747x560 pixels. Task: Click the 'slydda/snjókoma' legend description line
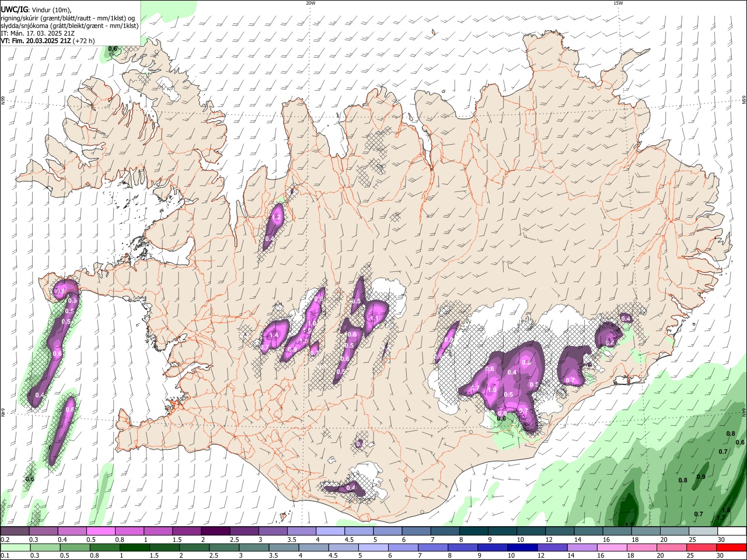pyautogui.click(x=69, y=26)
